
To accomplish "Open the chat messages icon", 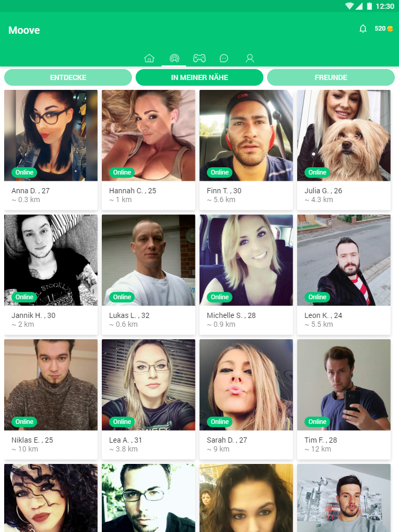I will coord(224,58).
